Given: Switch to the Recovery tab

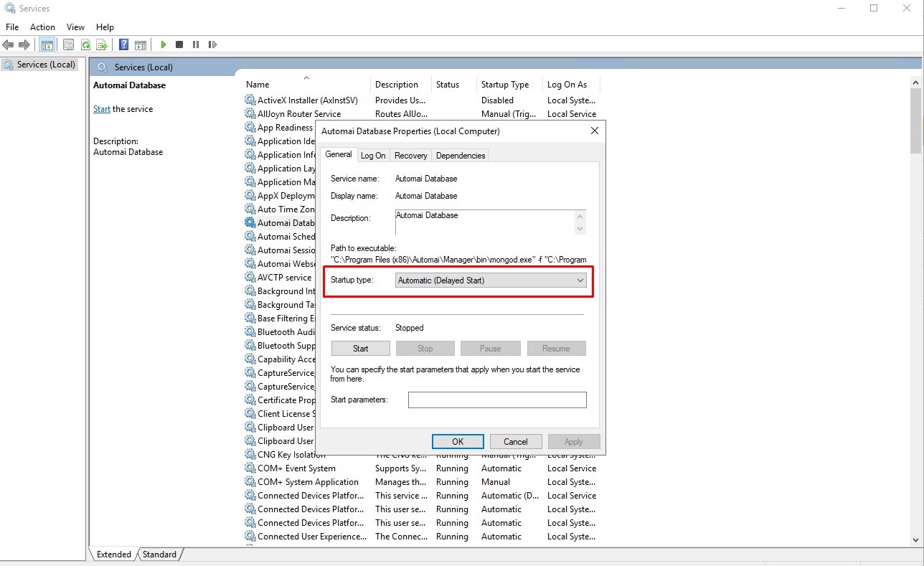Looking at the screenshot, I should pyautogui.click(x=410, y=156).
